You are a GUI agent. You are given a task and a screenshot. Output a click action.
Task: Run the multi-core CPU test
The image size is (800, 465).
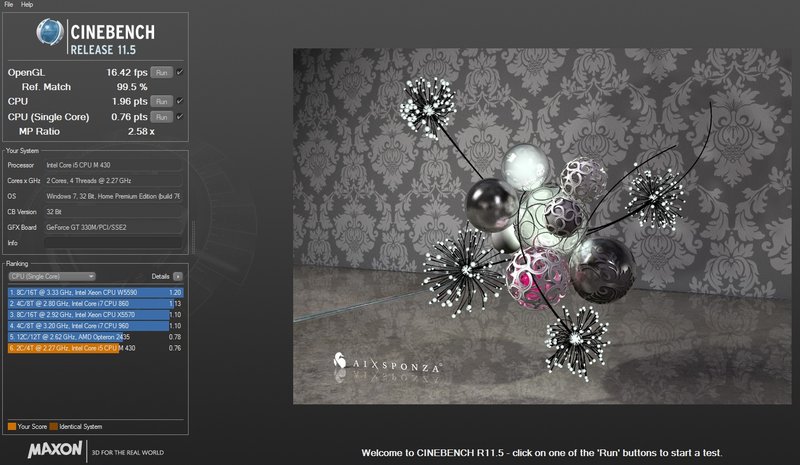point(162,102)
